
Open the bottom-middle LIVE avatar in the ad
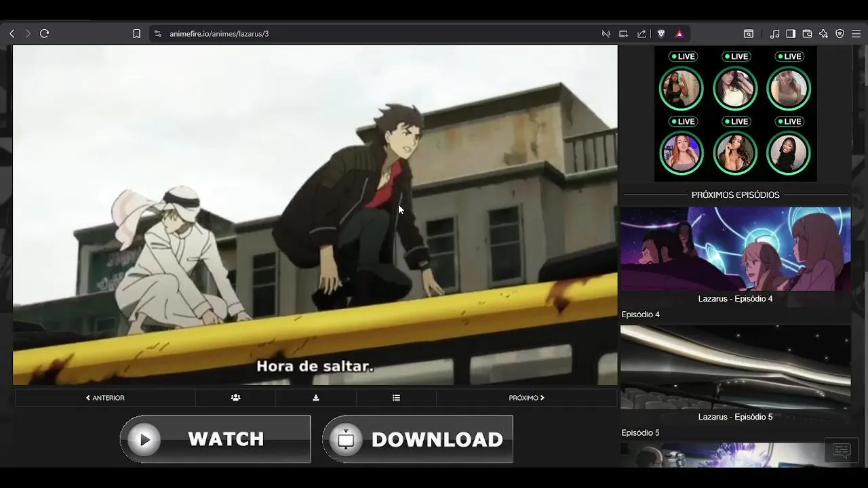tap(735, 153)
